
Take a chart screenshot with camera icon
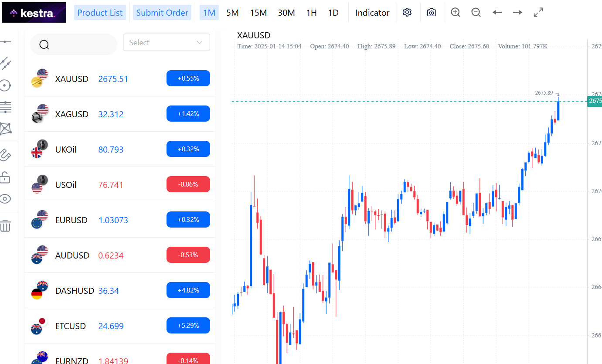432,13
